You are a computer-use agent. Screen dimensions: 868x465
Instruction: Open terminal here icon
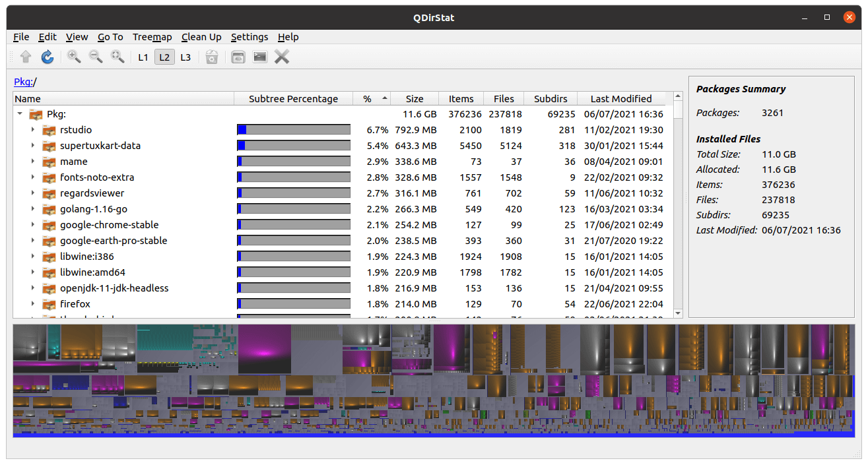[x=260, y=57]
